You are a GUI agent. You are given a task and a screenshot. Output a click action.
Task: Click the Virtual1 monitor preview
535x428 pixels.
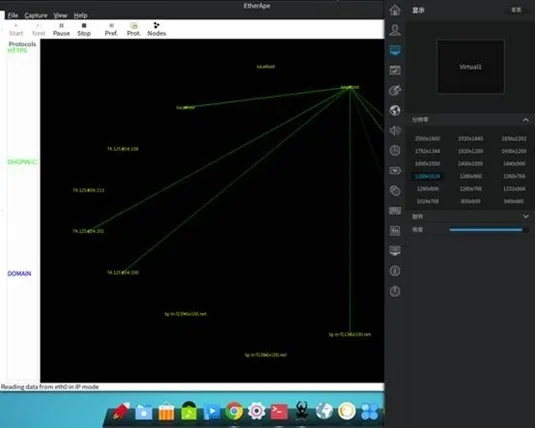(471, 67)
